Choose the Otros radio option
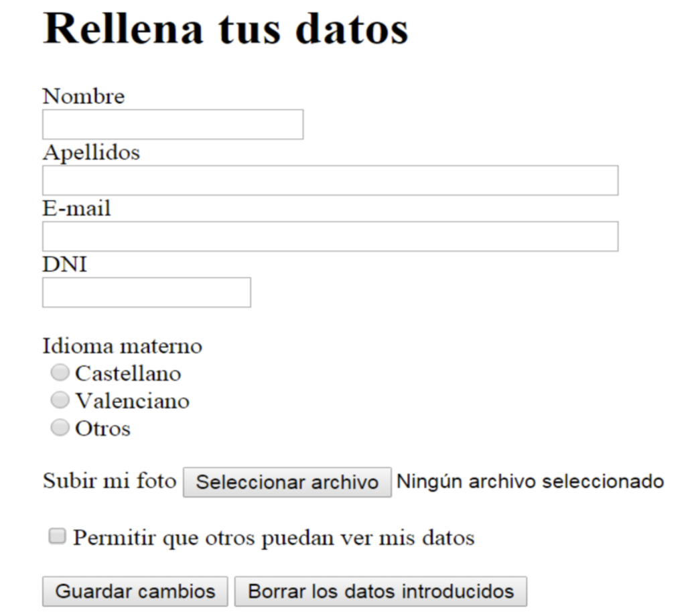This screenshot has width=686, height=616. click(x=60, y=427)
